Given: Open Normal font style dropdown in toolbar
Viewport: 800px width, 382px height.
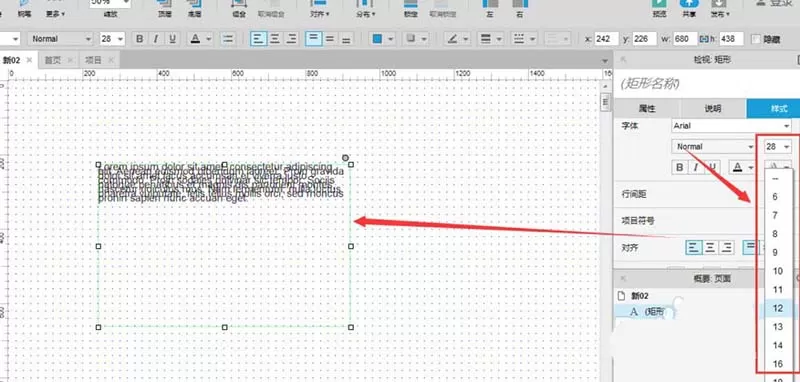Looking at the screenshot, I should tap(61, 39).
